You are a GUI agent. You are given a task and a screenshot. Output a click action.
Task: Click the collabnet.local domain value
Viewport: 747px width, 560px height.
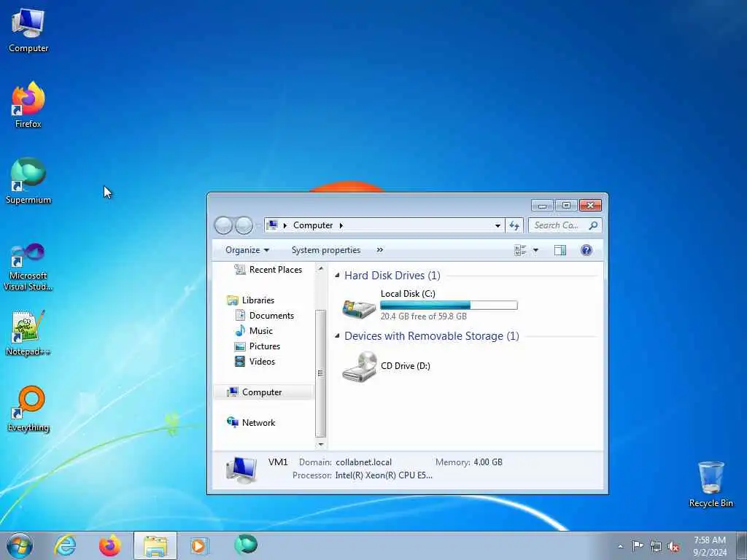click(363, 462)
